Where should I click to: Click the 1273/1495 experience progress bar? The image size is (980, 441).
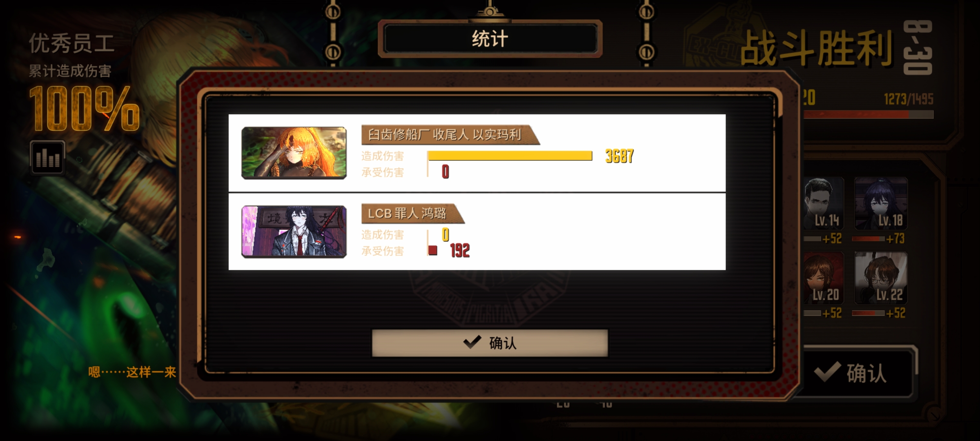coord(869,115)
